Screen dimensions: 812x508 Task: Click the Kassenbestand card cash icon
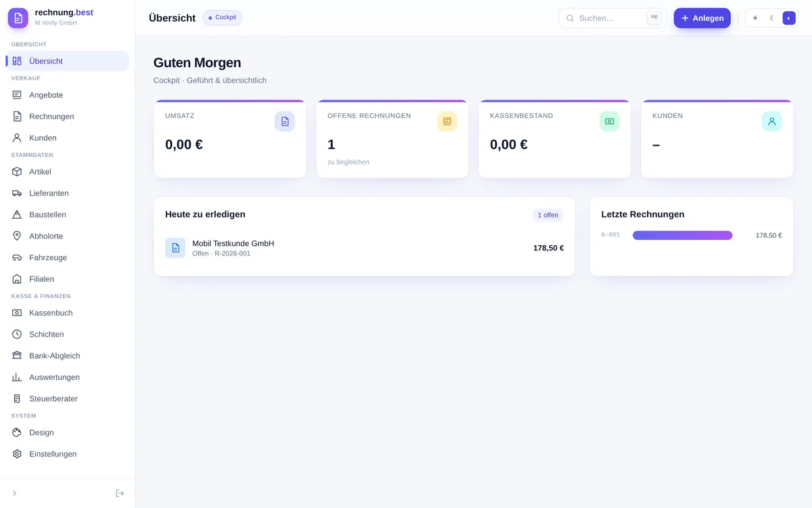pos(610,121)
